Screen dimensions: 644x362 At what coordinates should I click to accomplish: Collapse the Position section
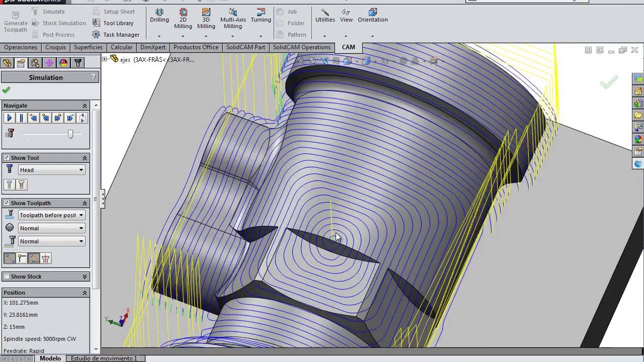click(85, 293)
